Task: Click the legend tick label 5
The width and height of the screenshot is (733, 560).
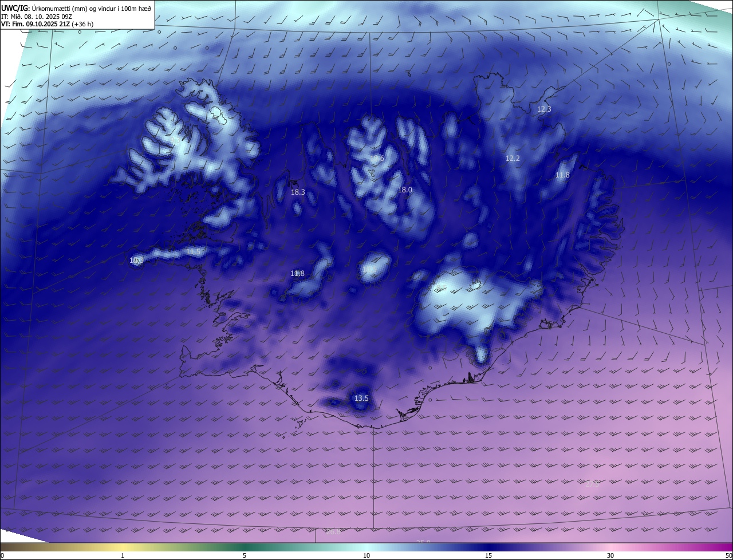Action: click(245, 555)
